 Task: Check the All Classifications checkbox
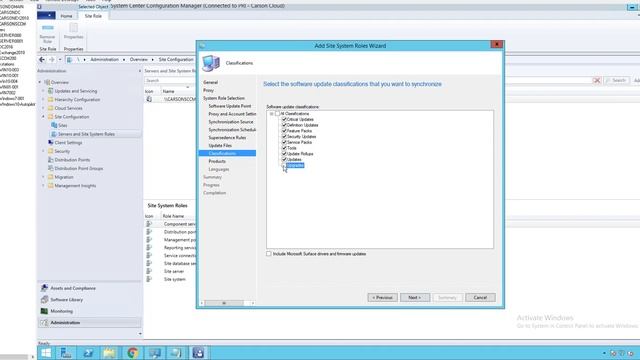click(278, 113)
